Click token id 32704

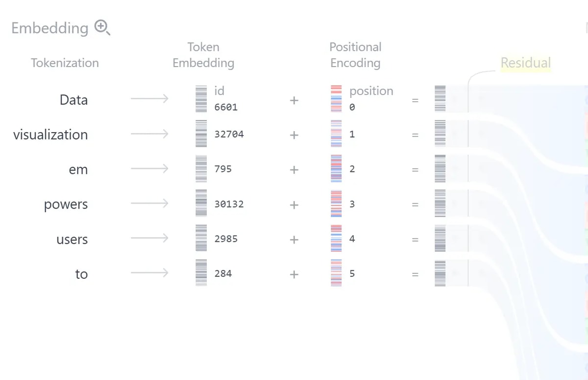click(229, 134)
